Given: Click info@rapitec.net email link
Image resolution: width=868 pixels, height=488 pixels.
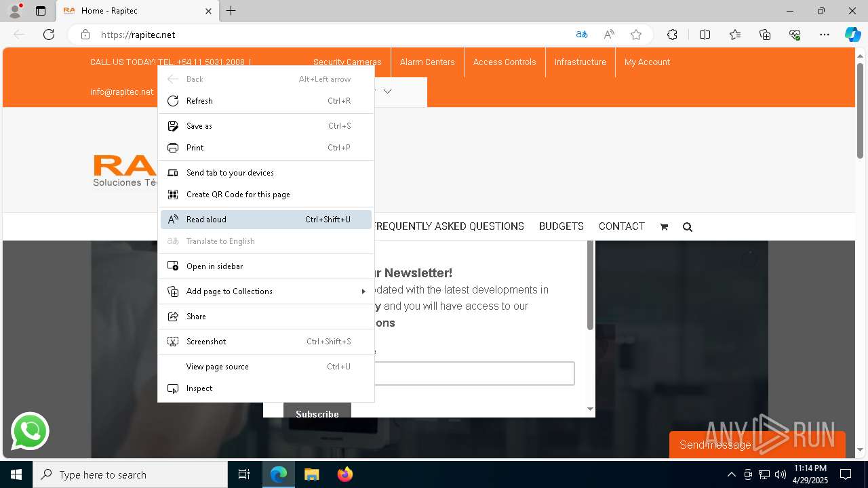Looking at the screenshot, I should [x=121, y=91].
